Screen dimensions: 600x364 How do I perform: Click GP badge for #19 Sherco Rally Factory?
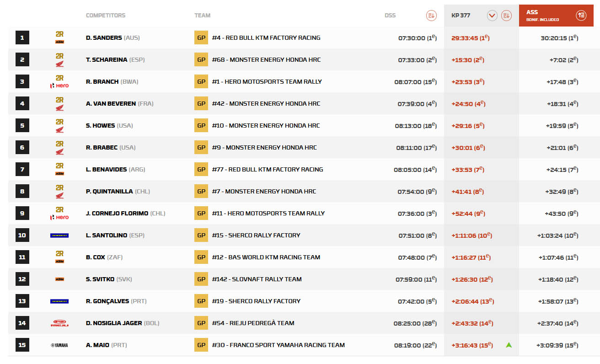201,301
